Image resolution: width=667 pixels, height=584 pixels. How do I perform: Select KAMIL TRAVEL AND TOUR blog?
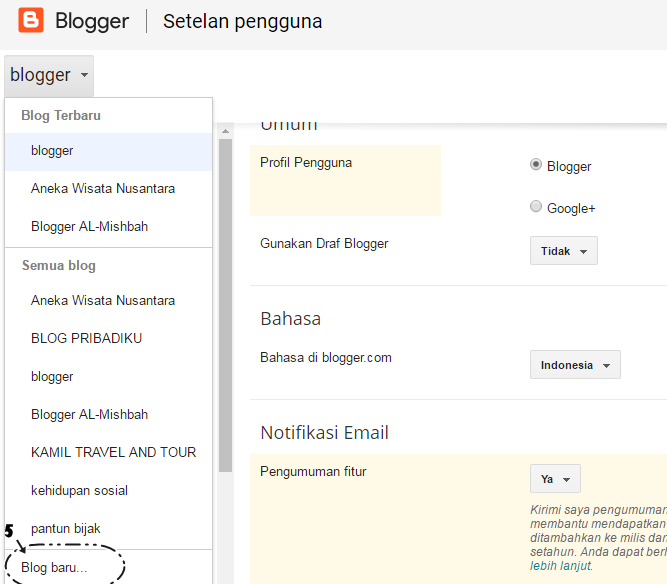(x=113, y=453)
